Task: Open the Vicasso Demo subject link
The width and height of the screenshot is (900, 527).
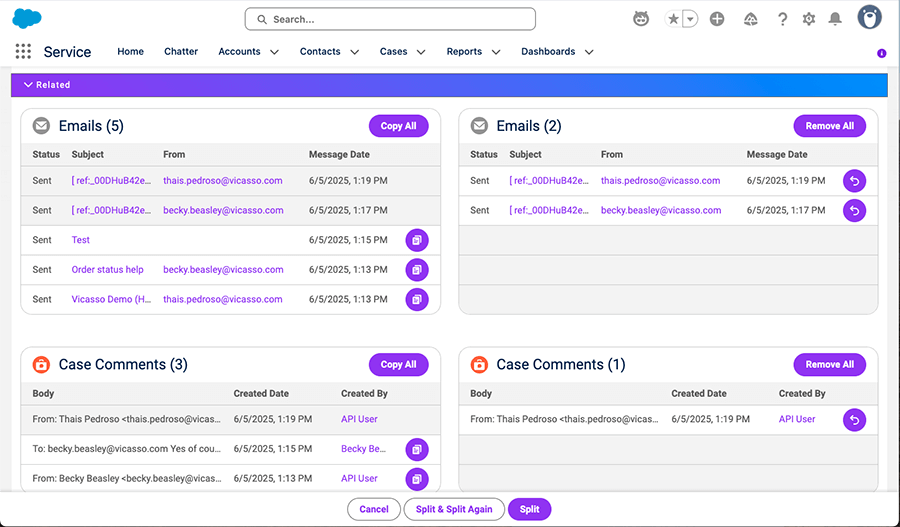Action: pyautogui.click(x=111, y=299)
